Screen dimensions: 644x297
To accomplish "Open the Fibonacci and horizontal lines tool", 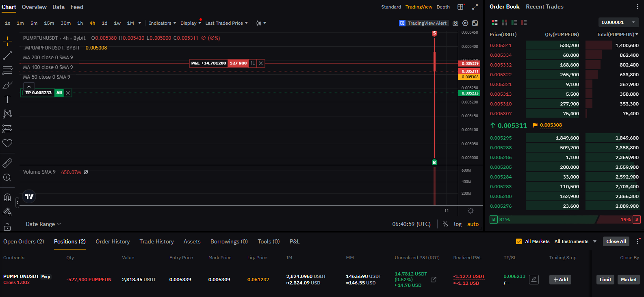I will [x=7, y=70].
